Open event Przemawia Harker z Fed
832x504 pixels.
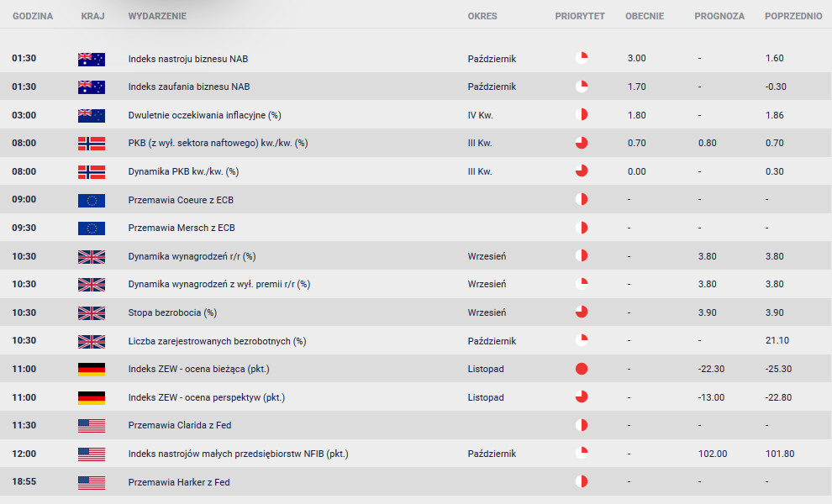tap(179, 482)
